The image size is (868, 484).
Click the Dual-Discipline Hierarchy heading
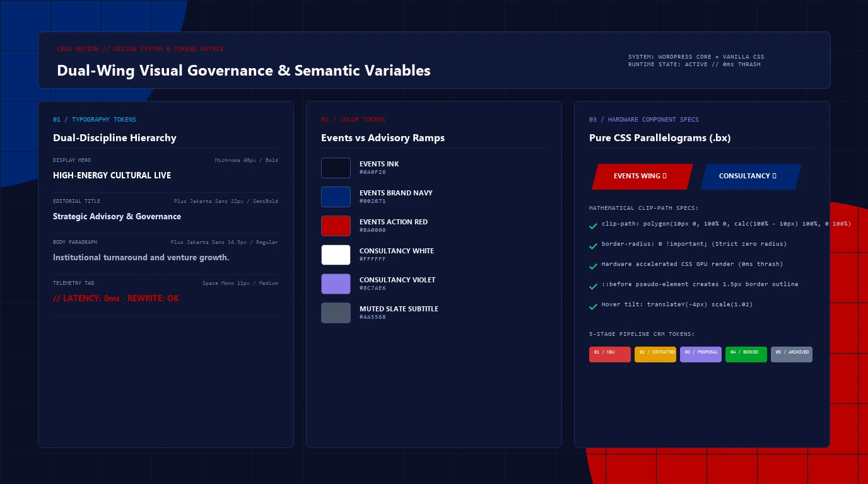pos(115,138)
